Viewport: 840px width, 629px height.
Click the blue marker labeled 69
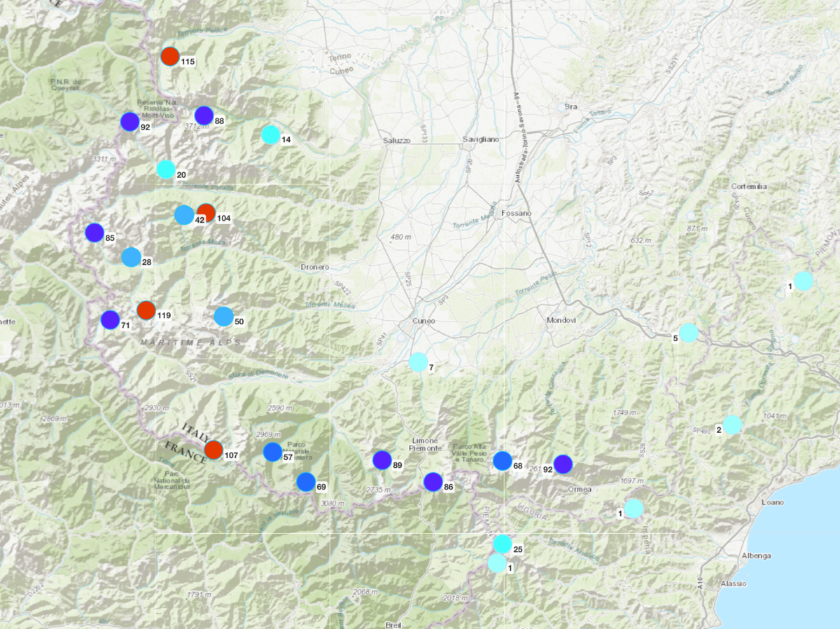[x=306, y=482]
